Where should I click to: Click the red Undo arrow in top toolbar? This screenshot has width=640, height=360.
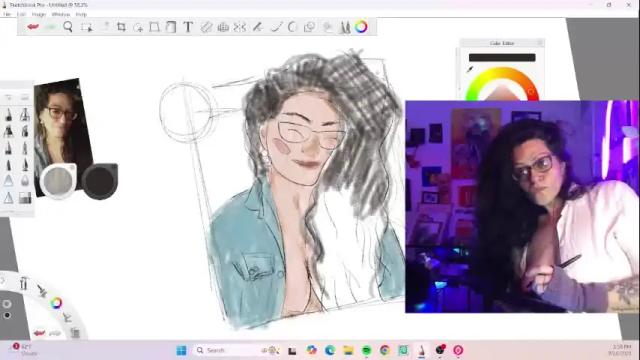[33, 27]
